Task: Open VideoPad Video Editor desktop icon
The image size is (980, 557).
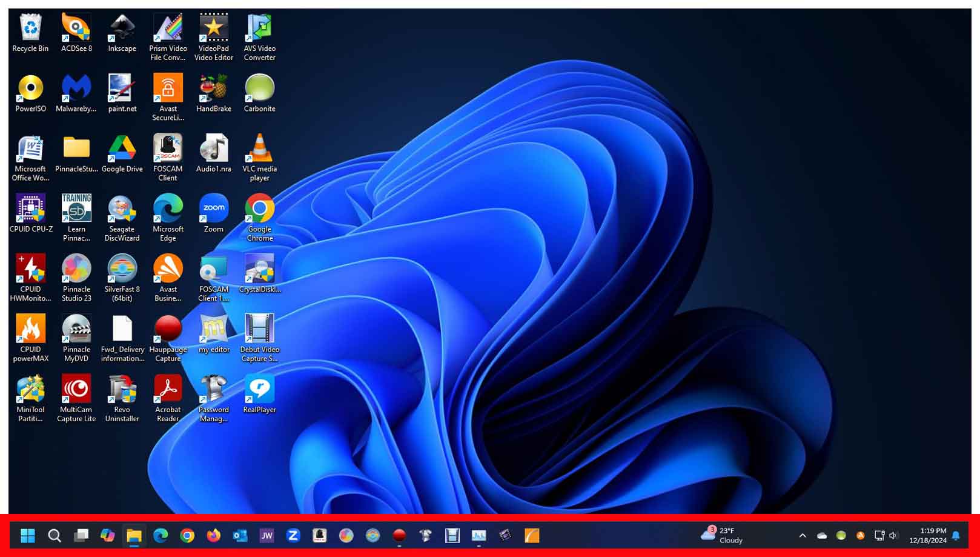Action: tap(214, 38)
